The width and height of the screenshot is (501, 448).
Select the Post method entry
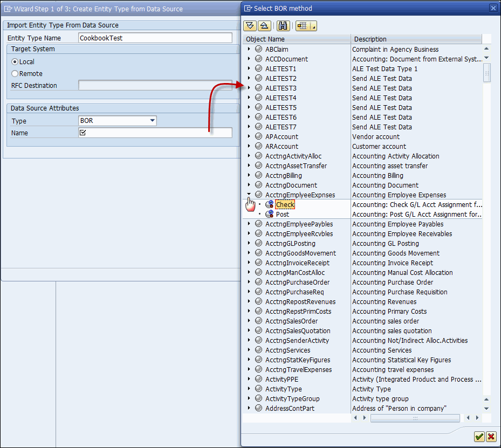pos(283,215)
